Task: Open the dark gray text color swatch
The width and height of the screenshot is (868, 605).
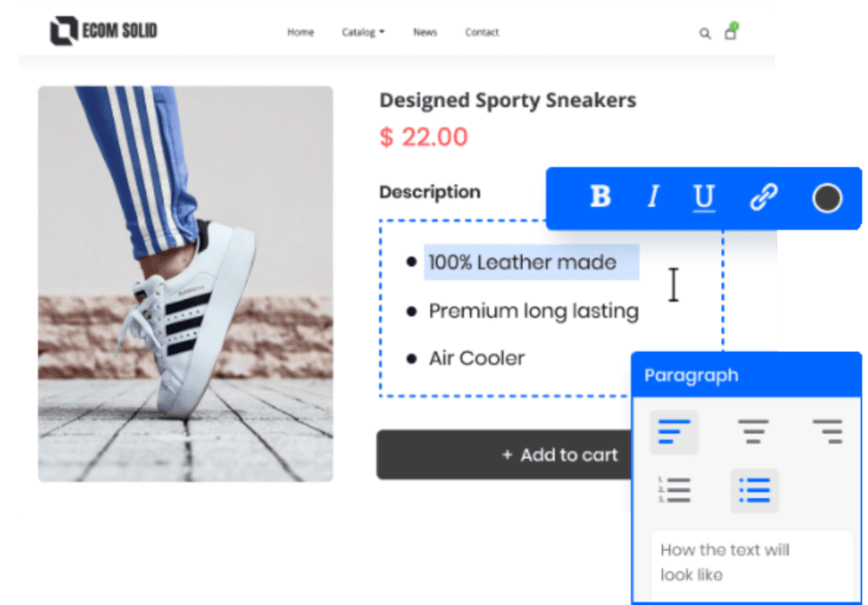Action: [x=827, y=198]
